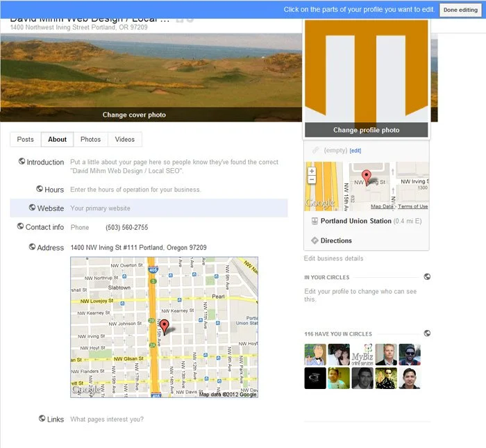Open the cartoon avatar follower thumbnail
This screenshot has width=486, height=448.
pyautogui.click(x=315, y=354)
